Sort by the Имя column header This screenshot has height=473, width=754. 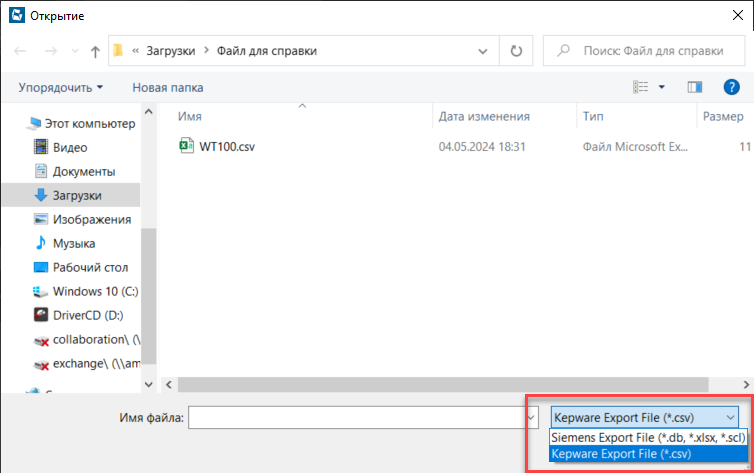pos(190,116)
